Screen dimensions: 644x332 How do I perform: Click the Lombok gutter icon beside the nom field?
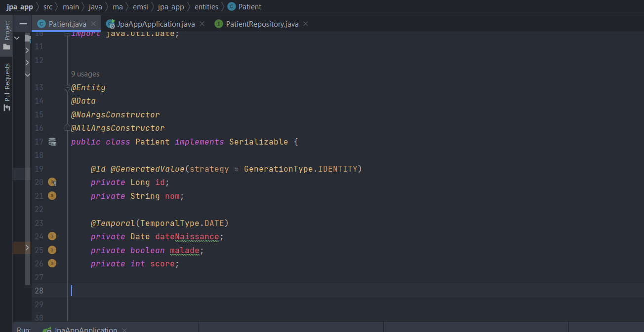click(x=52, y=196)
